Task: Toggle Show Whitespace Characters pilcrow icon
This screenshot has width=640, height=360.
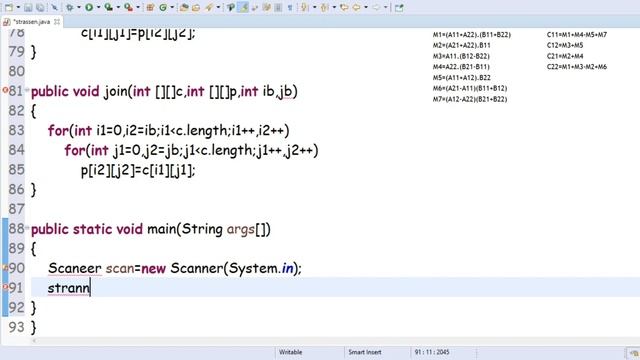Action: [290, 7]
